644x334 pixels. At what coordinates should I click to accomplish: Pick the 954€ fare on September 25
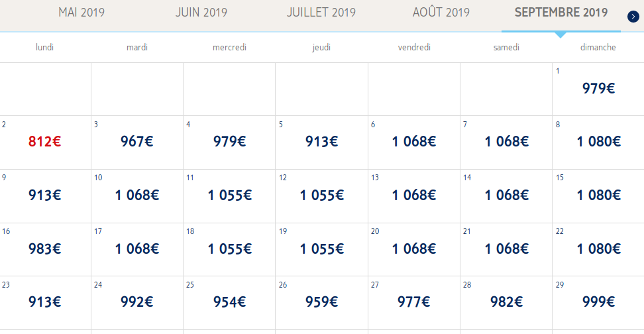tap(229, 302)
